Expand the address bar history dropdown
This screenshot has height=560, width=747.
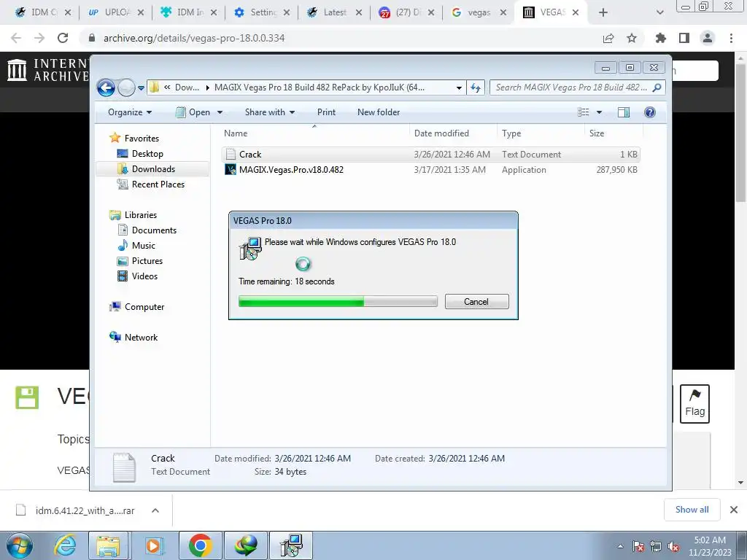459,87
